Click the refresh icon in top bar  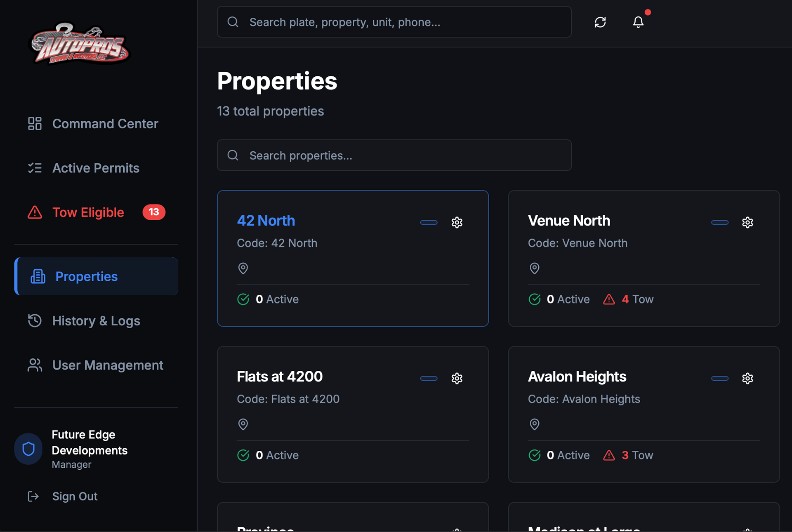click(600, 22)
